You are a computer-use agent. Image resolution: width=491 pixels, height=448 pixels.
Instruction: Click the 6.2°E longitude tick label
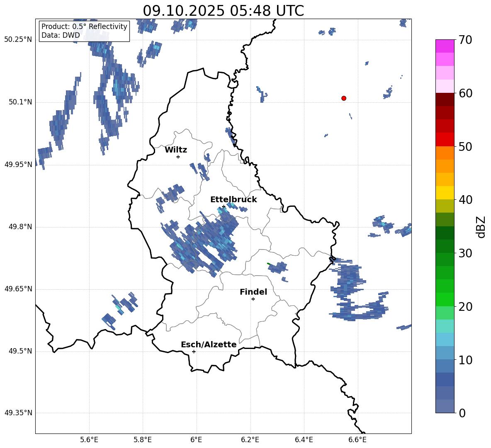[x=250, y=440]
